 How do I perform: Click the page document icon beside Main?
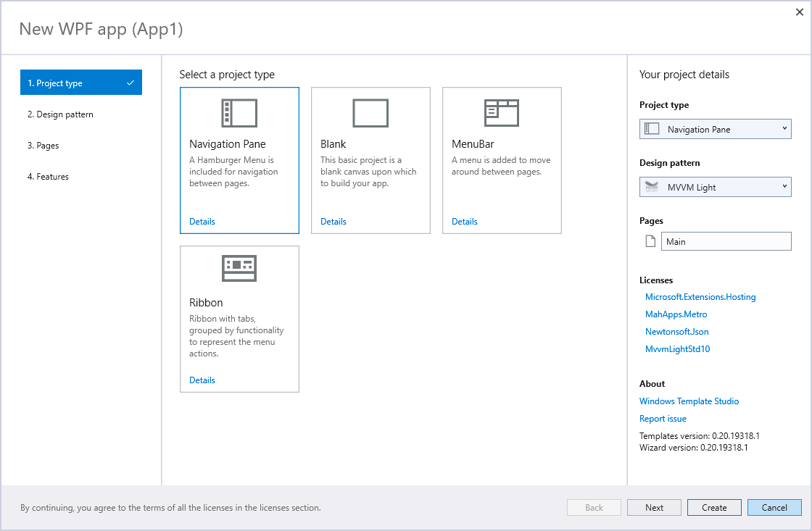tap(650, 241)
